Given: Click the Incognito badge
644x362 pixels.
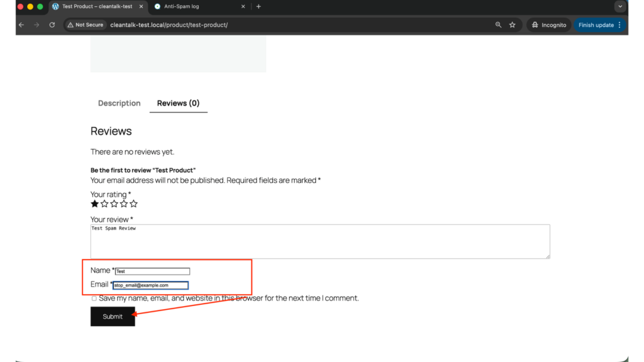Looking at the screenshot, I should [548, 25].
